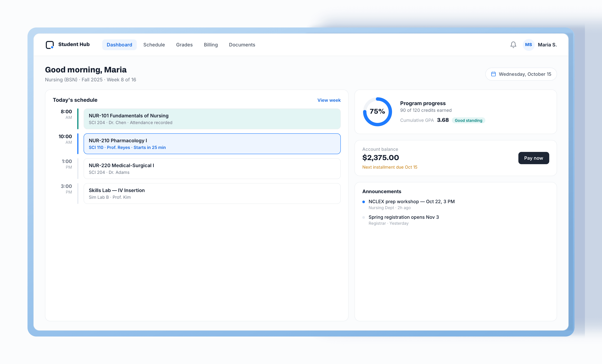Click the Announcements heading
The width and height of the screenshot is (602, 364).
pyautogui.click(x=382, y=191)
